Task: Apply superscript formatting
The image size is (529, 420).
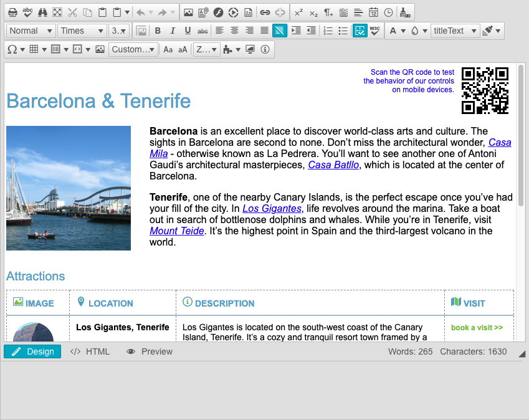Action: coord(298,13)
